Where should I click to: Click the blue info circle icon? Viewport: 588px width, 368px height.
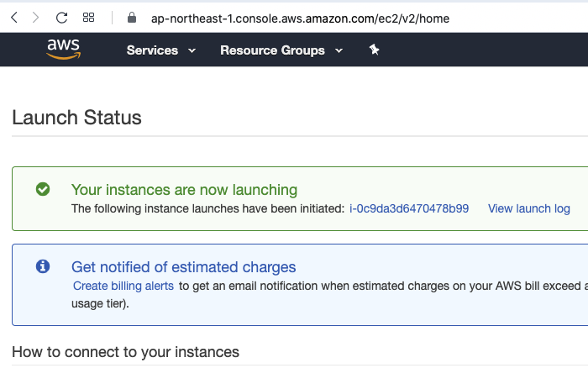point(43,266)
